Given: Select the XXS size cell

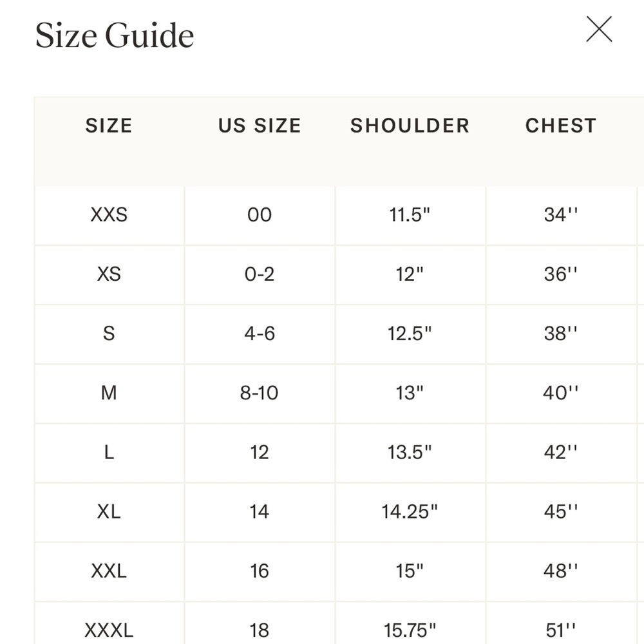Looking at the screenshot, I should (109, 214).
